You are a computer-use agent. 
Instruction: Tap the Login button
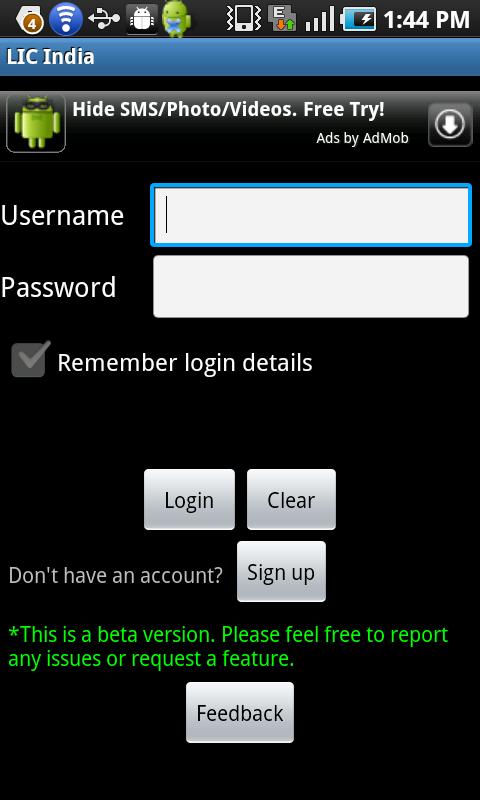point(189,499)
